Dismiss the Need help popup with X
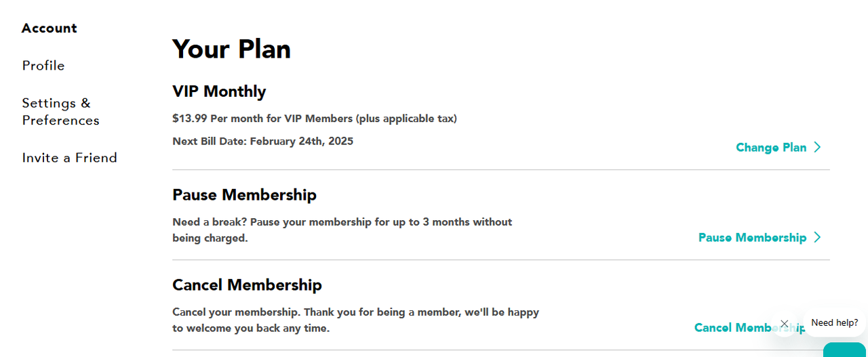Image resolution: width=868 pixels, height=357 pixels. tap(785, 324)
